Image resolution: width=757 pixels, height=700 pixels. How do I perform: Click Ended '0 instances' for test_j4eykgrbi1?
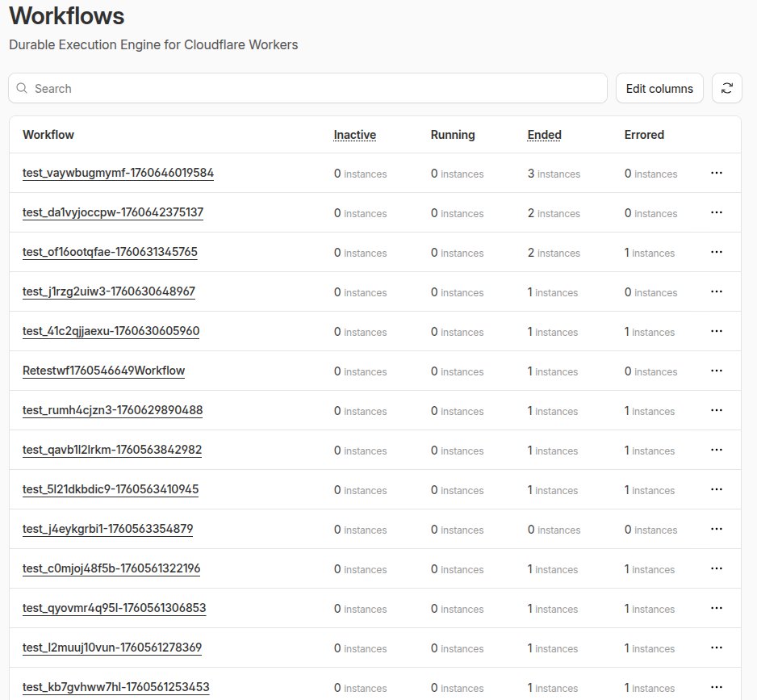[554, 530]
